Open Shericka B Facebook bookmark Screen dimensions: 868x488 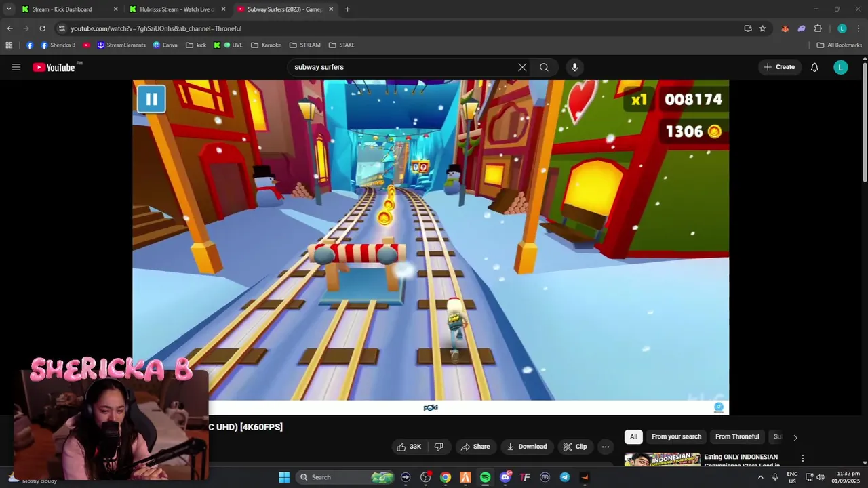58,45
